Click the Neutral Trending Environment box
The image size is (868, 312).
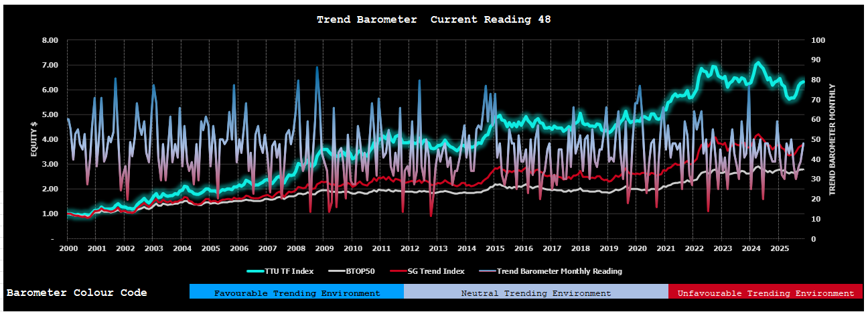click(536, 293)
